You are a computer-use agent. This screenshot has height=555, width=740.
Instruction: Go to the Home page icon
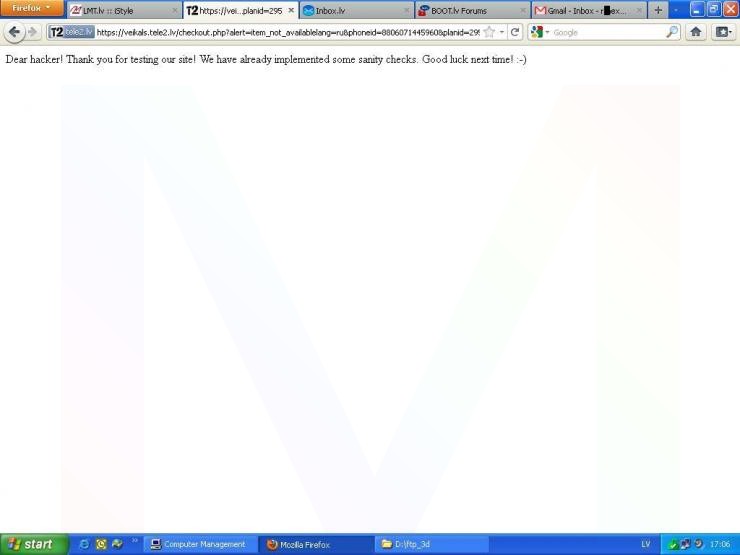[x=696, y=32]
